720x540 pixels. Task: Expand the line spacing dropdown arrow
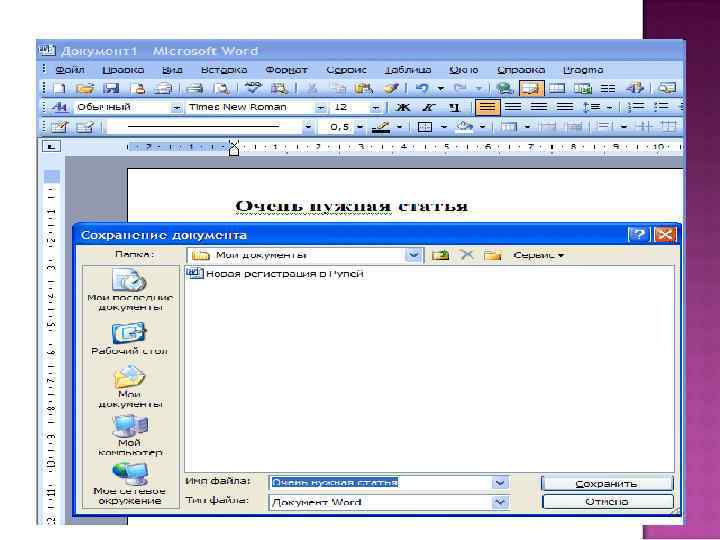pos(609,107)
